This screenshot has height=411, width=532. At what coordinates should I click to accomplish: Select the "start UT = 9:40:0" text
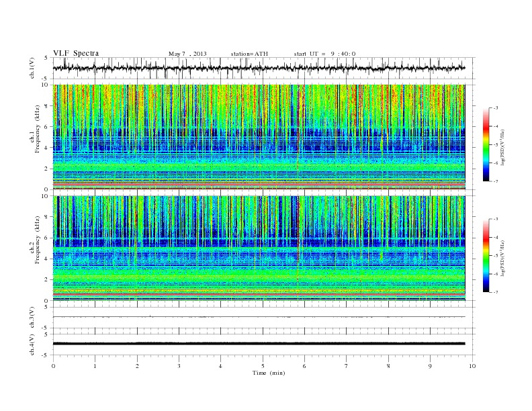coord(324,54)
